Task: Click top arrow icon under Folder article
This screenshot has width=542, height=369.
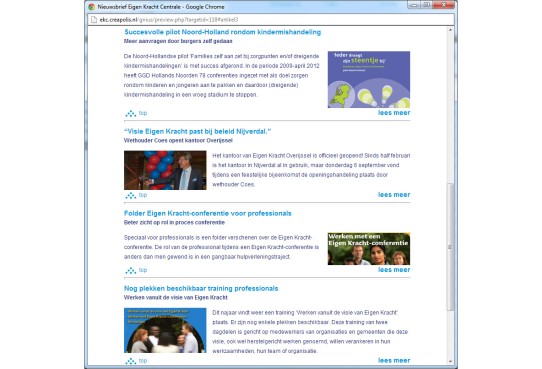Action: 131,270
